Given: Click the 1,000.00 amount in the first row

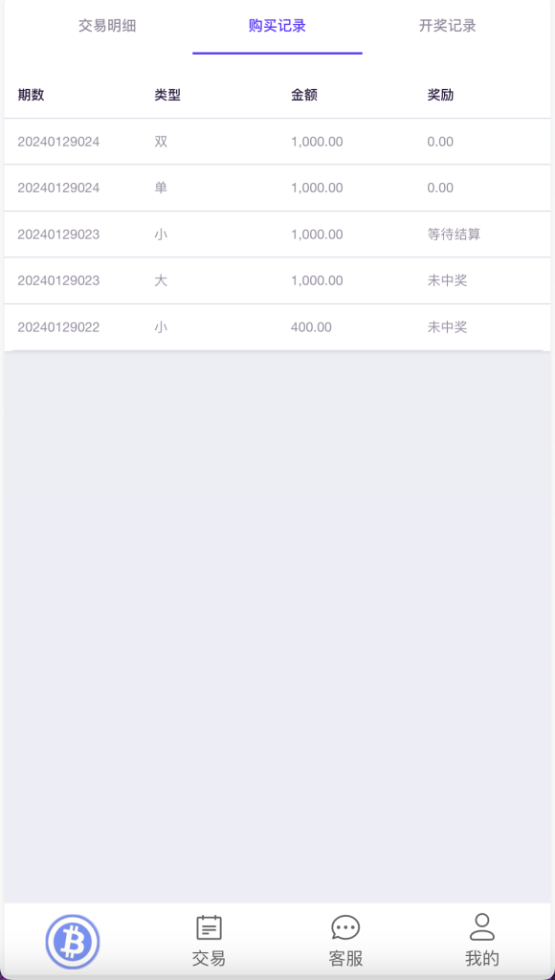Looking at the screenshot, I should (x=317, y=141).
